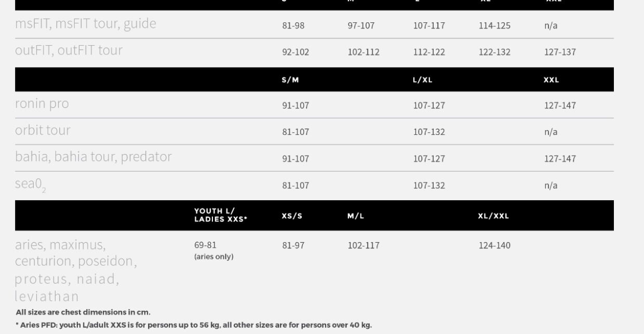Click the "All sizes are chest dimensions" note

83,312
